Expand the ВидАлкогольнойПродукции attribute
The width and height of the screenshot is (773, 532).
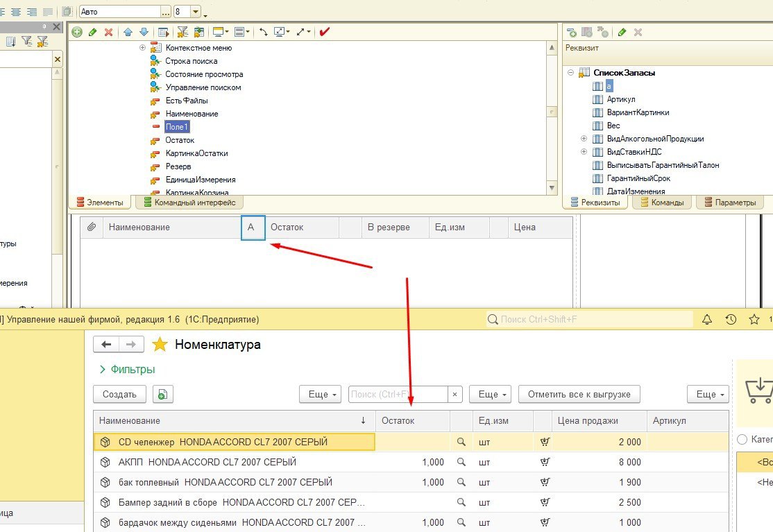pos(584,139)
